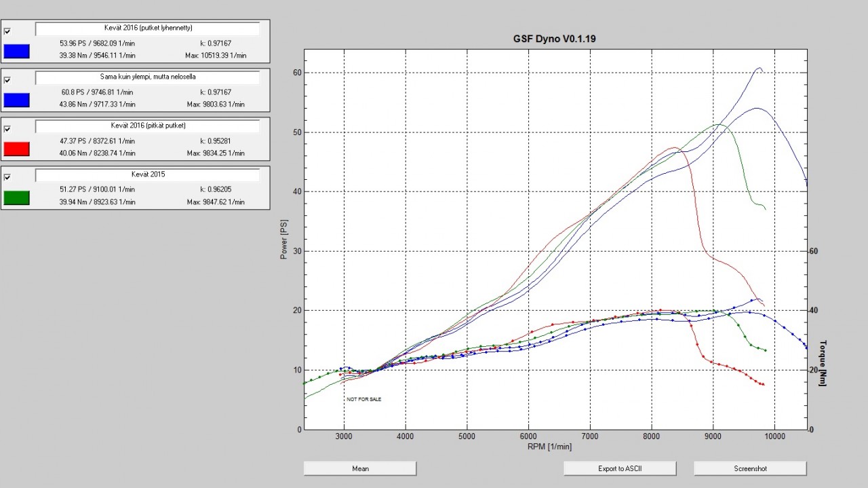
Task: Click the NOT FOR SALE watermark text
Action: point(364,399)
